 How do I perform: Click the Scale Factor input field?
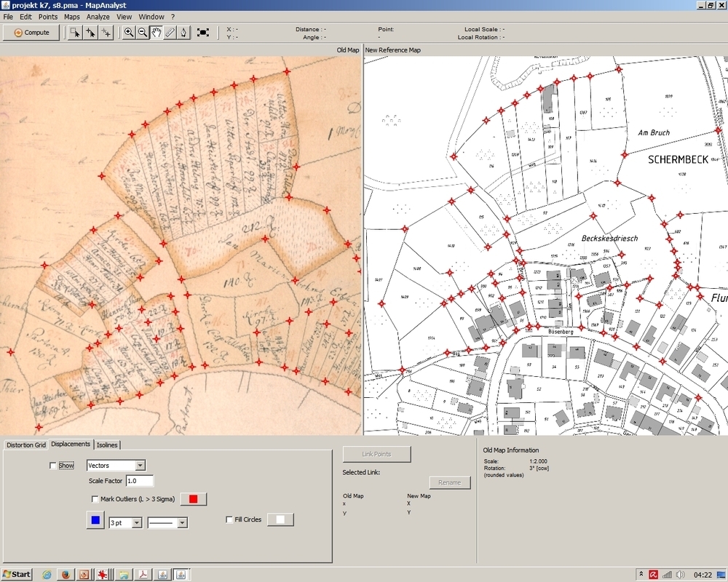(140, 481)
